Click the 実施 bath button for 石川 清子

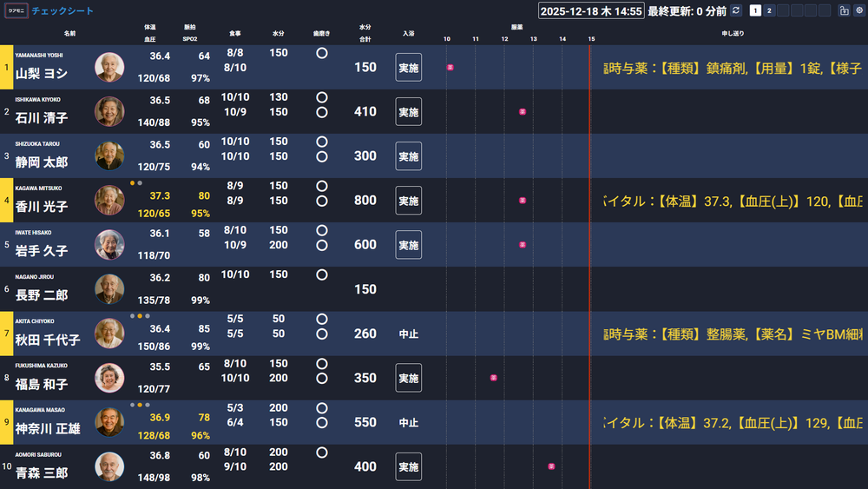click(x=409, y=112)
